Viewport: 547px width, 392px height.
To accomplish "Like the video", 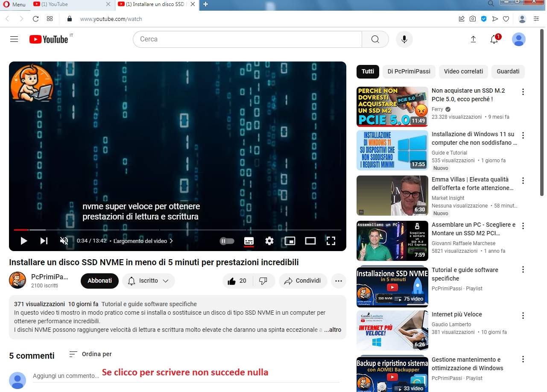I will [x=238, y=281].
